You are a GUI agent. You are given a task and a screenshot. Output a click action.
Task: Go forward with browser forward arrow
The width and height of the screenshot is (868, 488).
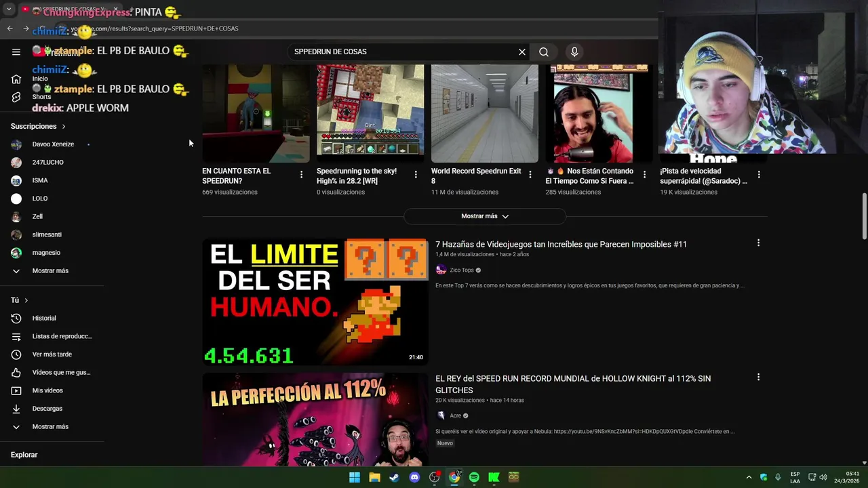click(26, 28)
